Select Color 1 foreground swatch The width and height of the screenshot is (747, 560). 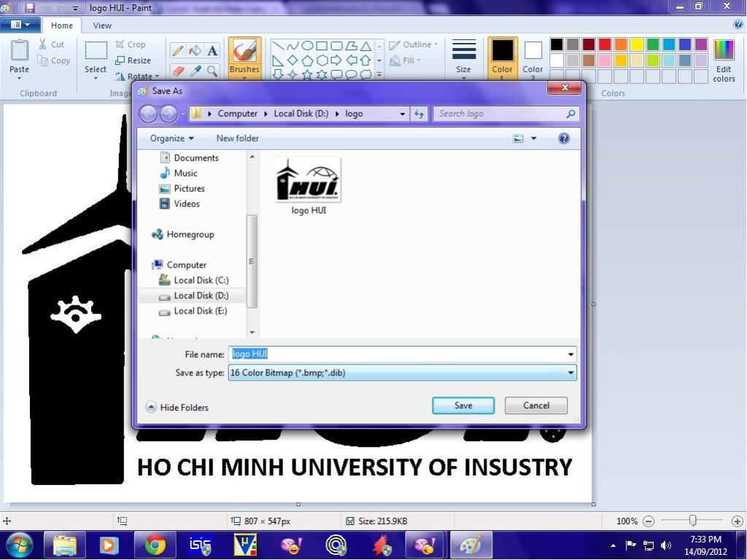(x=502, y=57)
